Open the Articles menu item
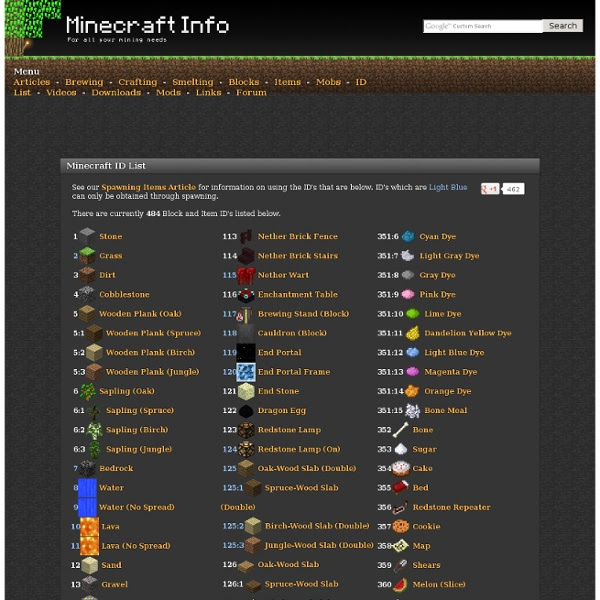Screen dimensions: 600x600 point(32,82)
